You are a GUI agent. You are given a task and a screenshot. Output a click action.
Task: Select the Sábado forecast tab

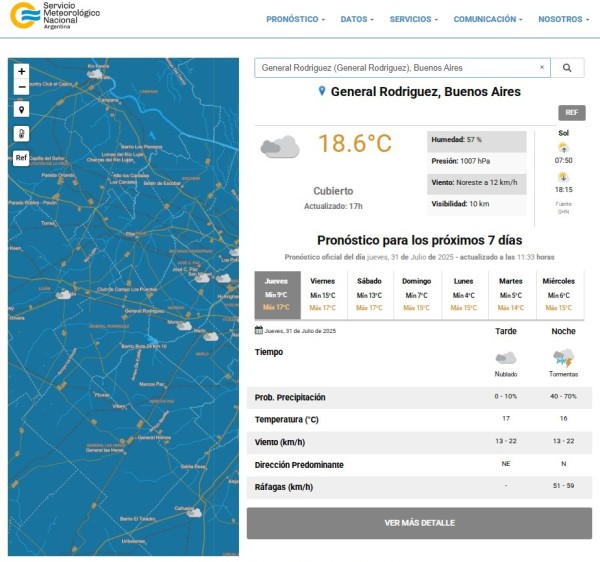(x=370, y=295)
